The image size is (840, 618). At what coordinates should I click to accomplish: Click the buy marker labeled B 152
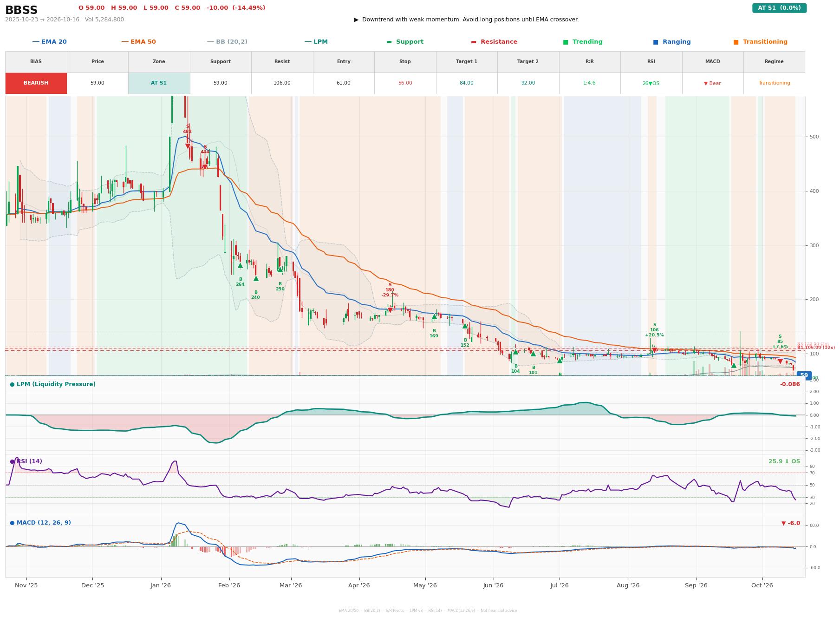click(x=465, y=326)
